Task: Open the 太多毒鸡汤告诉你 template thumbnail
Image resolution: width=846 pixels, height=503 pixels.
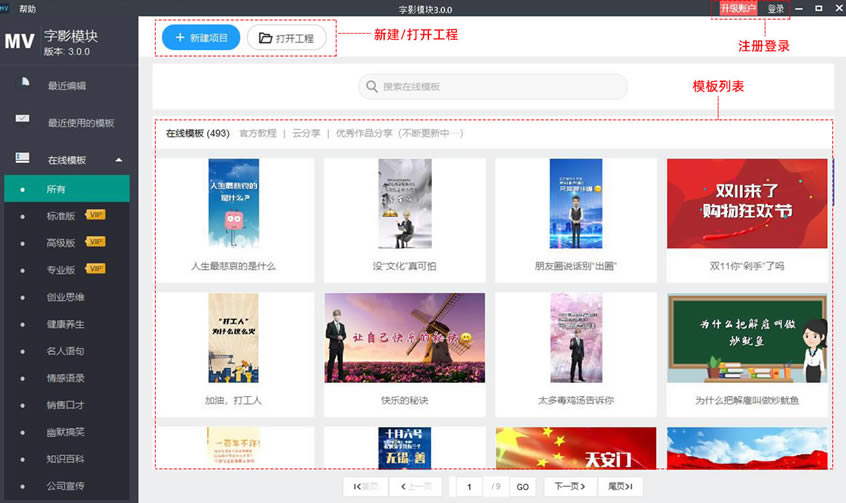Action: [x=576, y=338]
